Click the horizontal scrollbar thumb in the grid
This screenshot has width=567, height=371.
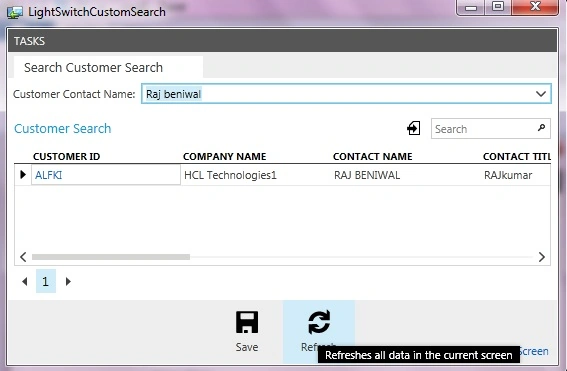pos(111,257)
